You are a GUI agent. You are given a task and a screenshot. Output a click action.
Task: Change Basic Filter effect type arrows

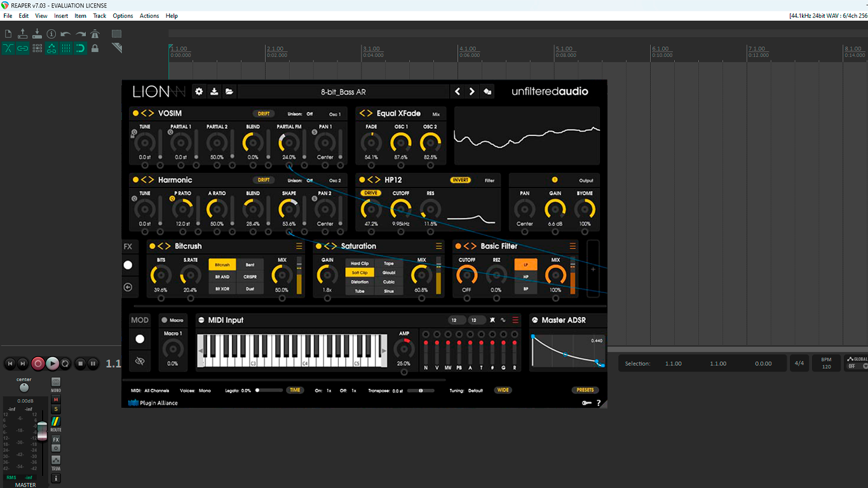(x=470, y=246)
